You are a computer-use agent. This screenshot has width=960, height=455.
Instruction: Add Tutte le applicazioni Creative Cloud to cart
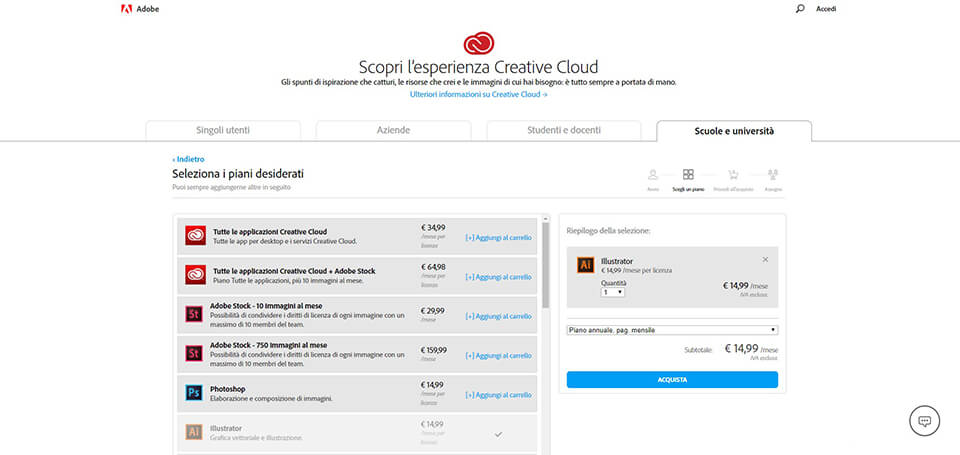point(498,238)
